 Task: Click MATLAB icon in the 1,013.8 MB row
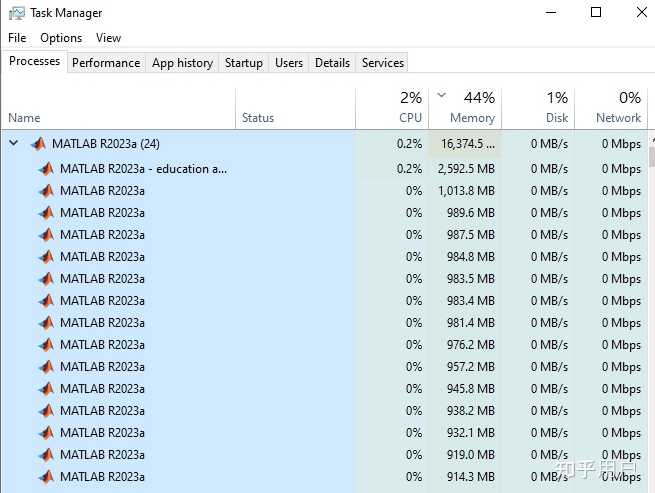(46, 191)
